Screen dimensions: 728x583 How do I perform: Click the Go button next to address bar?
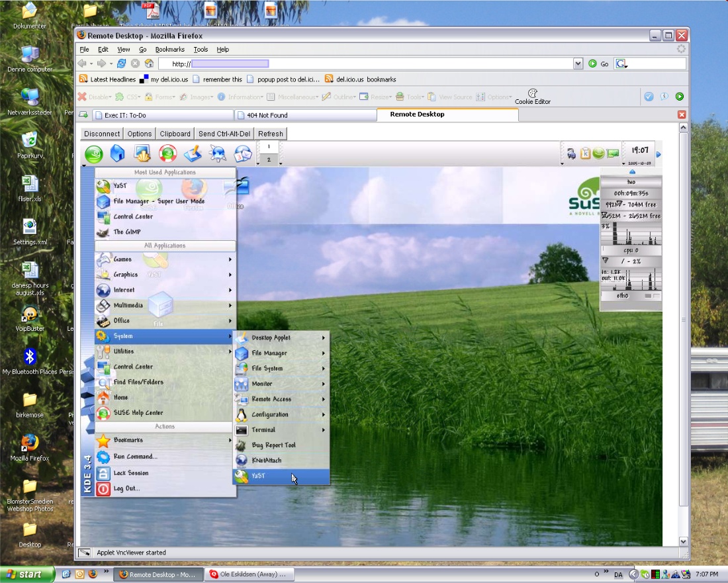click(x=599, y=64)
